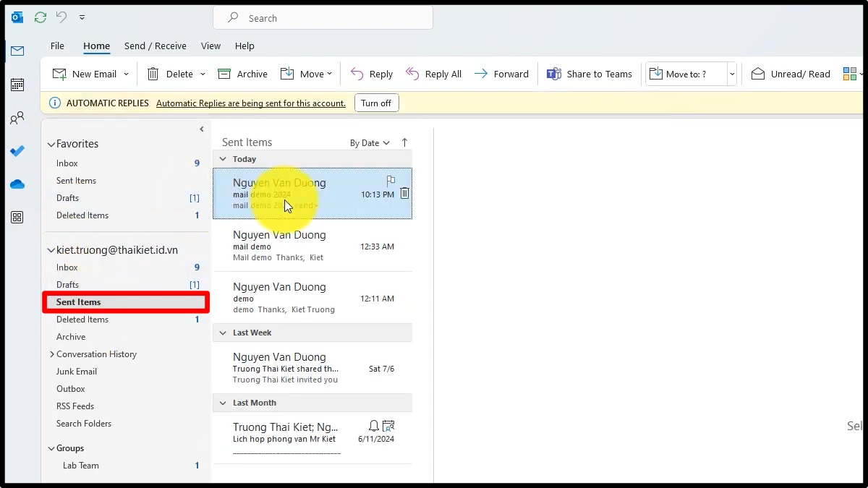Click the Outlook app logo
The width and height of the screenshot is (868, 488).
17,17
